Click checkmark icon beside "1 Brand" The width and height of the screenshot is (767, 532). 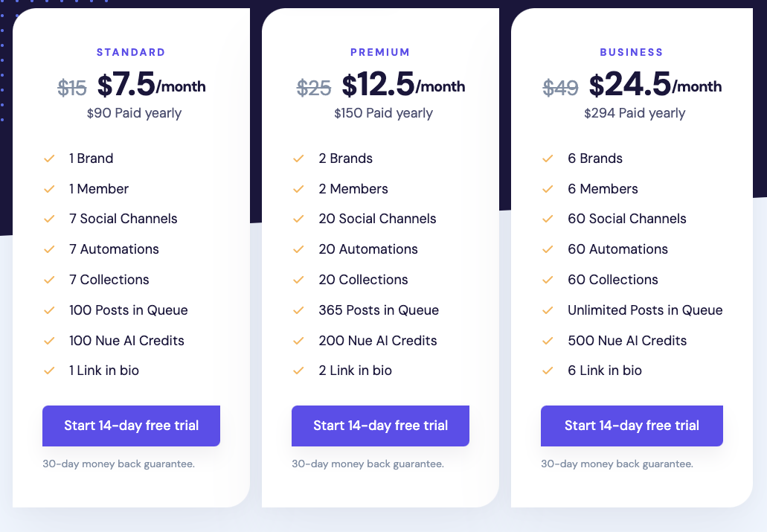tap(50, 158)
